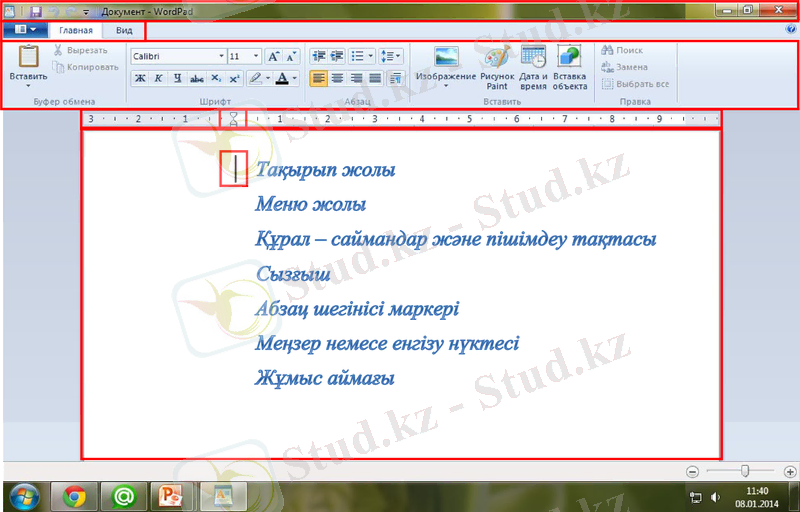Open paragraph settings dialog icon

pos(395,78)
